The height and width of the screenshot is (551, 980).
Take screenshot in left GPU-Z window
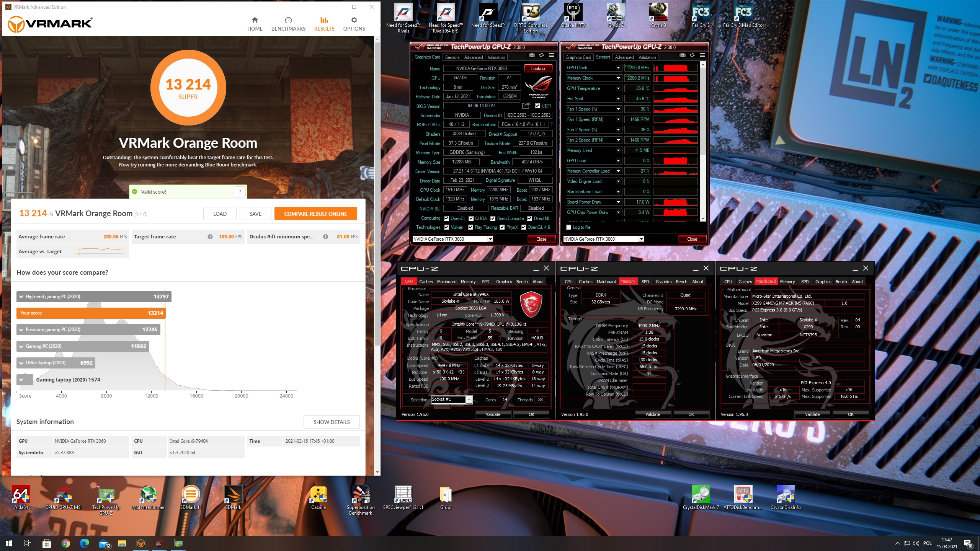(x=531, y=55)
